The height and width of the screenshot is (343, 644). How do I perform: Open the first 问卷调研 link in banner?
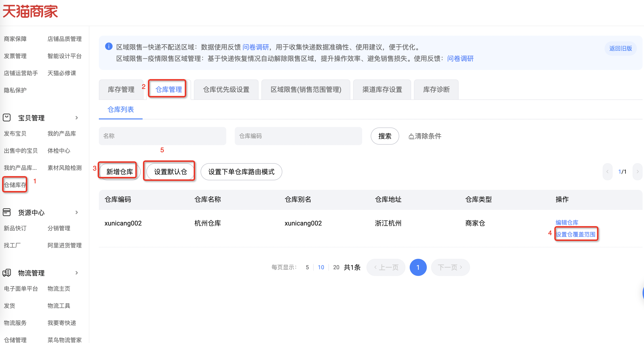tap(255, 47)
